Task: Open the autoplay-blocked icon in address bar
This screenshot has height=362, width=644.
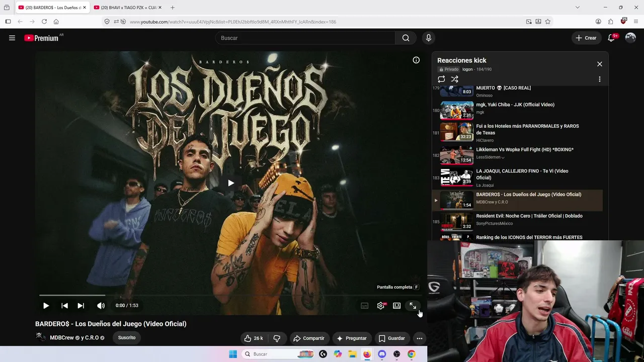Action: [x=123, y=22]
